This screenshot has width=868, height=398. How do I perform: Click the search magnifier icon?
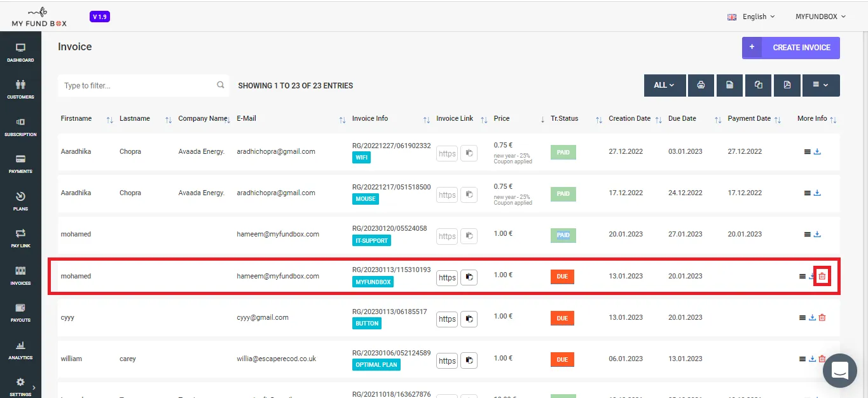[221, 85]
